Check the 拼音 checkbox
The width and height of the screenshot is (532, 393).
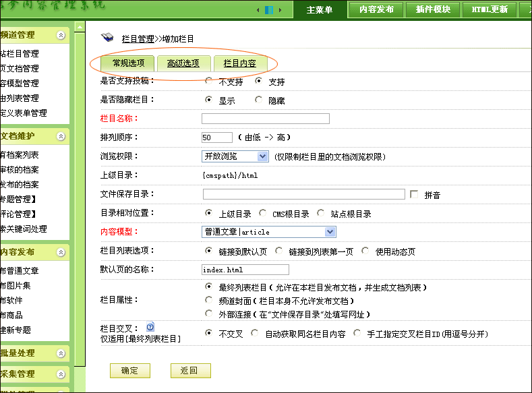point(415,194)
